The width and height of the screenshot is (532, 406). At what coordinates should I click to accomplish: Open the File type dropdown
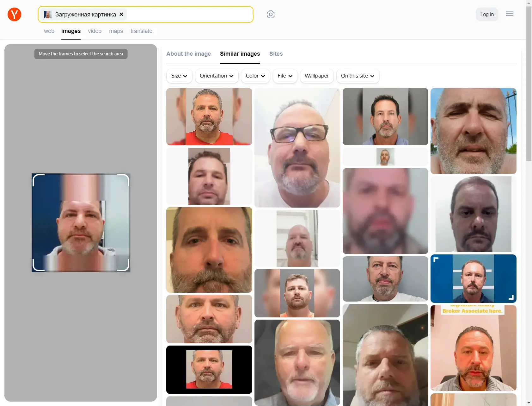[x=285, y=76]
